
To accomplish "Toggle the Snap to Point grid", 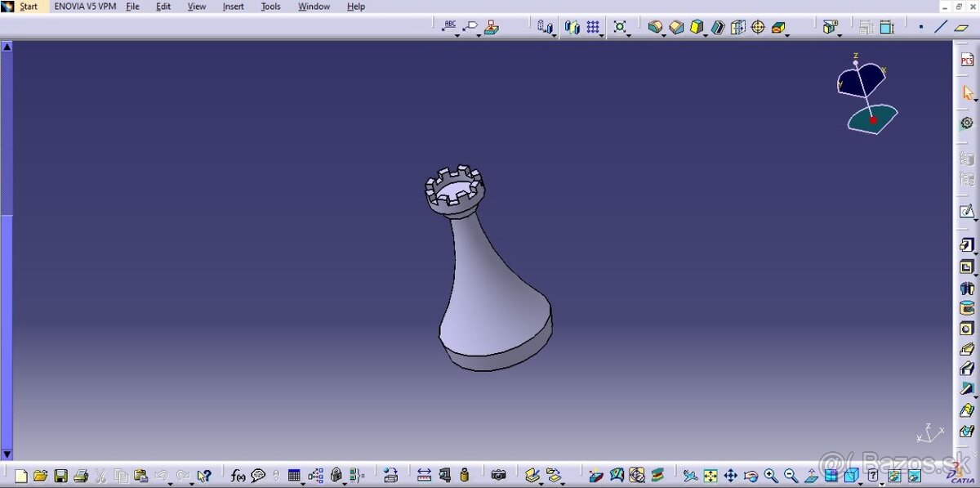I will pyautogui.click(x=594, y=27).
